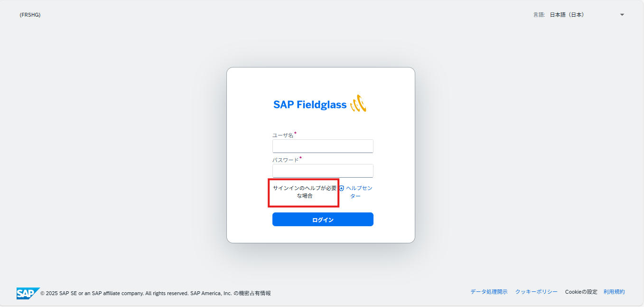Screen dimensions: 644x307
Task: Click the shield icon beside ヘルプセンター
Action: point(341,188)
